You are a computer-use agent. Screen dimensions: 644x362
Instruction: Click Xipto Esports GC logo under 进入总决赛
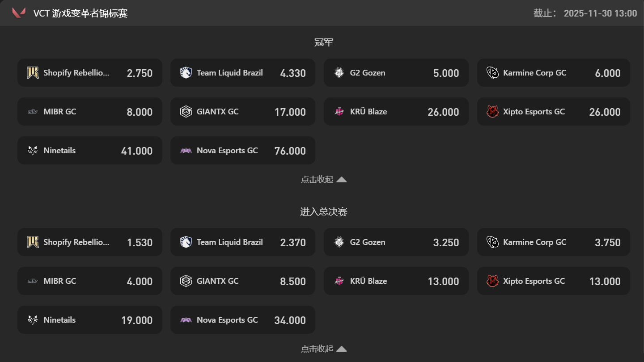pos(492,281)
